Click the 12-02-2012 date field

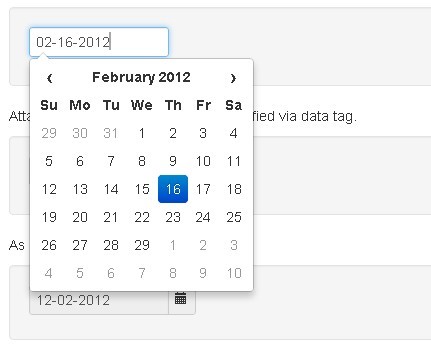coord(99,302)
